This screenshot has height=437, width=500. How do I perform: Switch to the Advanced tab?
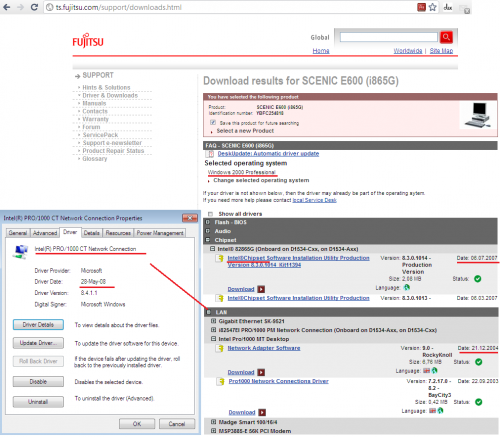click(x=45, y=233)
